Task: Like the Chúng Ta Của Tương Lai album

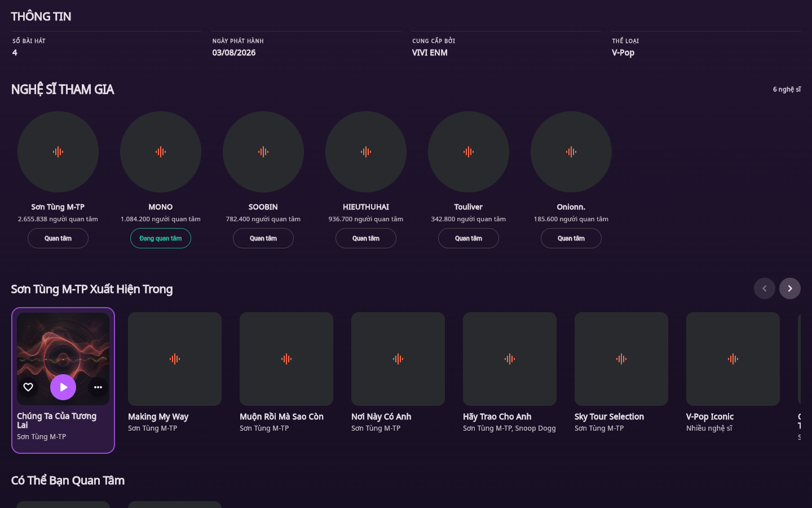Action: 28,387
